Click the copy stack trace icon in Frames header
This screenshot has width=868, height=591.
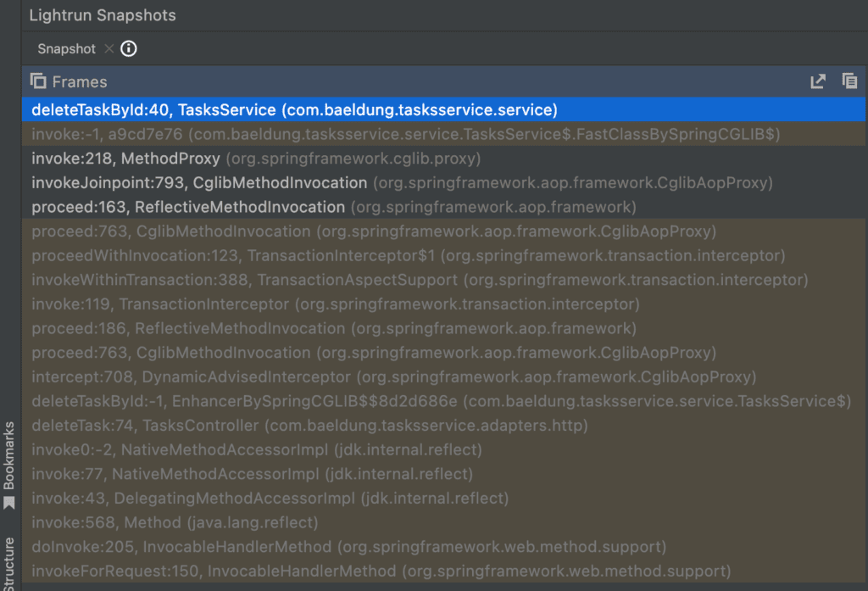point(851,81)
